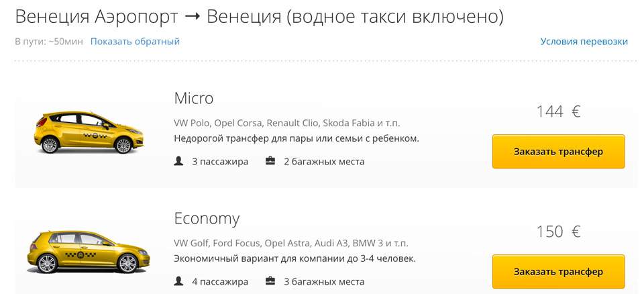Click the Economy class title
Image resolution: width=644 pixels, height=294 pixels.
click(x=206, y=219)
